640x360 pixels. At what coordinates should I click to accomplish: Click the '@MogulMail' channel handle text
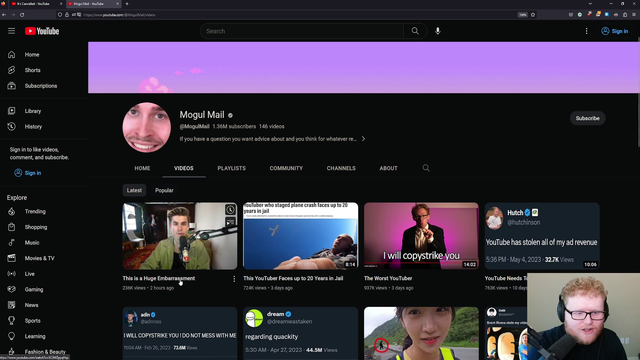coord(194,127)
